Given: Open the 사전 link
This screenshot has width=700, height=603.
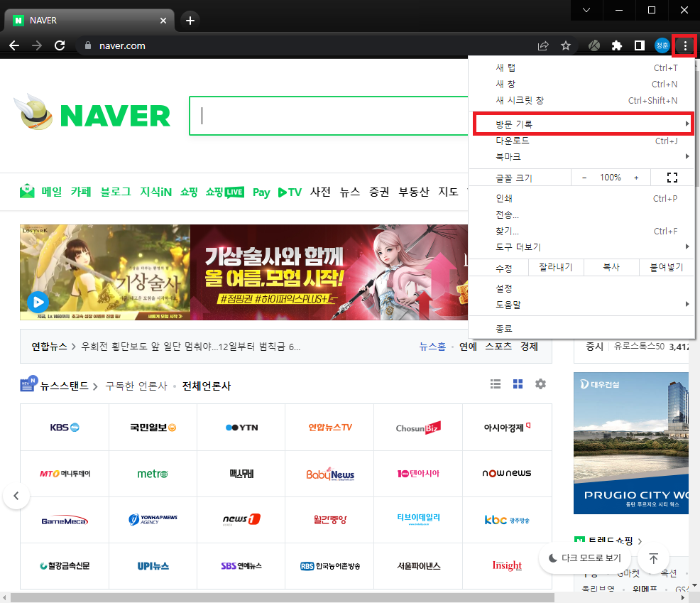Looking at the screenshot, I should tap(320, 192).
